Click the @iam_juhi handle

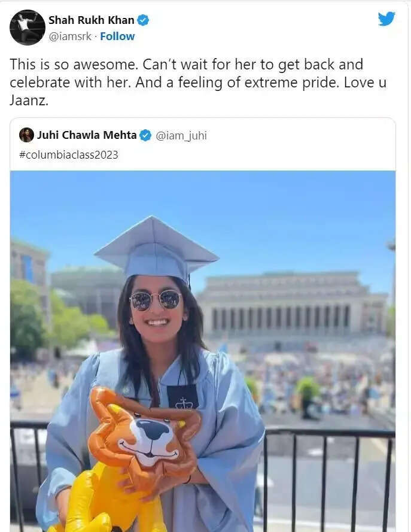(181, 135)
